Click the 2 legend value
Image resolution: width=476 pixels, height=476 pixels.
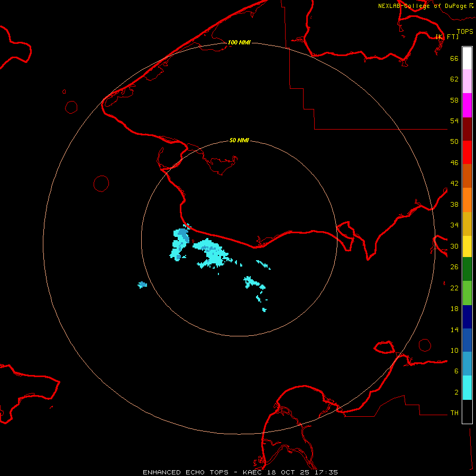[456, 392]
